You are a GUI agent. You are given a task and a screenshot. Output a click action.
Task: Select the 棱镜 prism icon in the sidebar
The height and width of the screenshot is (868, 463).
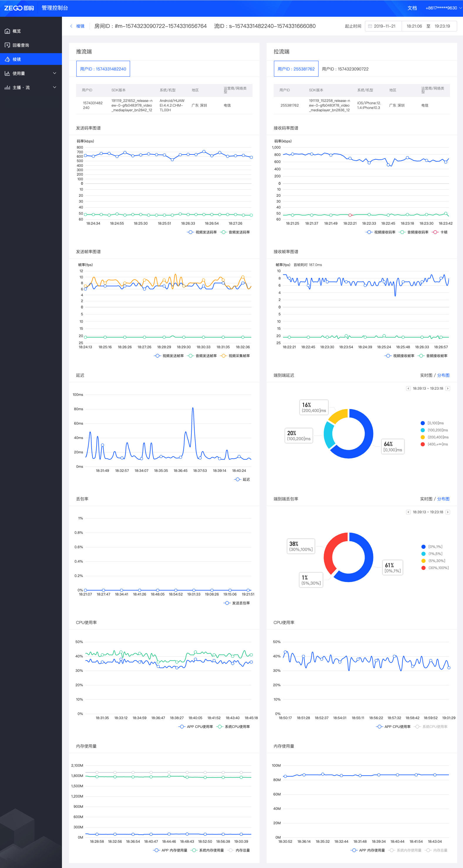pos(7,59)
